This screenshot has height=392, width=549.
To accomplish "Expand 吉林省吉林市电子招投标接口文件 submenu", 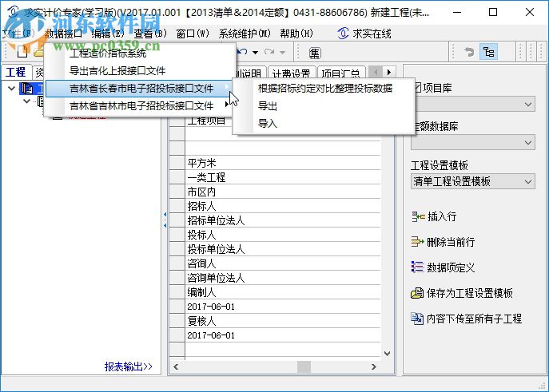I will pyautogui.click(x=139, y=105).
